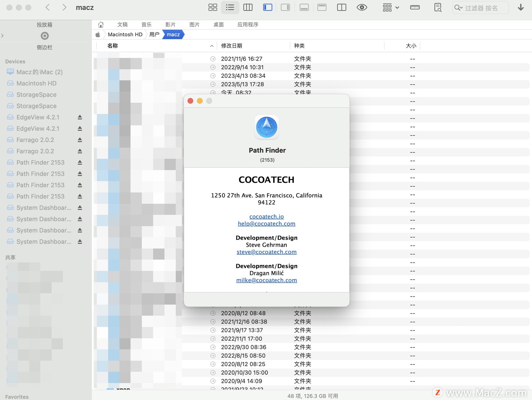
Task: Switch to column view mode
Action: click(x=248, y=7)
